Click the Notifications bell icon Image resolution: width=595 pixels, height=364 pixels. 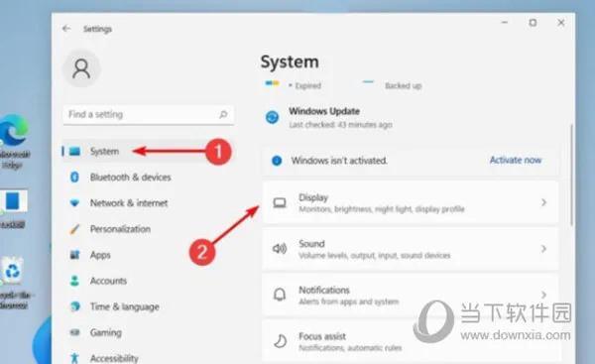tap(280, 295)
